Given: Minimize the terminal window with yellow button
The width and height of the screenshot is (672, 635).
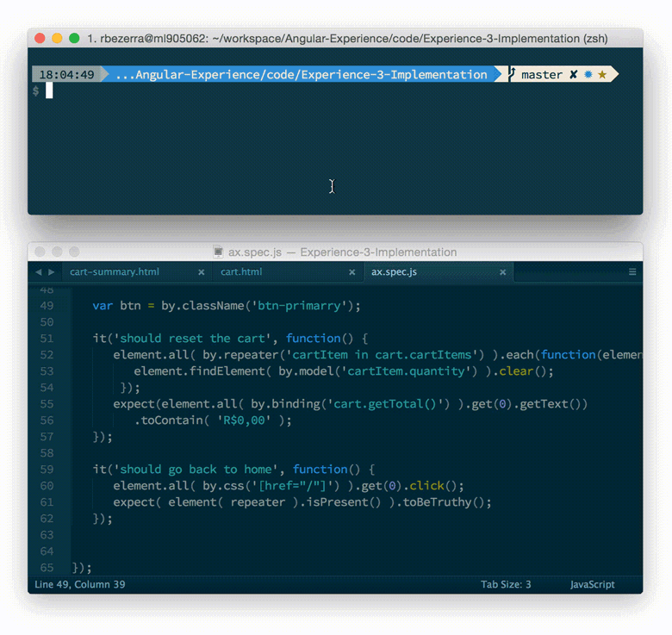Looking at the screenshot, I should click(x=57, y=38).
